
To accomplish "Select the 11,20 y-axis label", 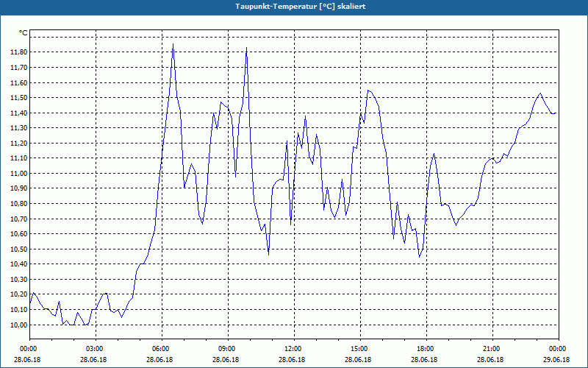I will pyautogui.click(x=19, y=143).
